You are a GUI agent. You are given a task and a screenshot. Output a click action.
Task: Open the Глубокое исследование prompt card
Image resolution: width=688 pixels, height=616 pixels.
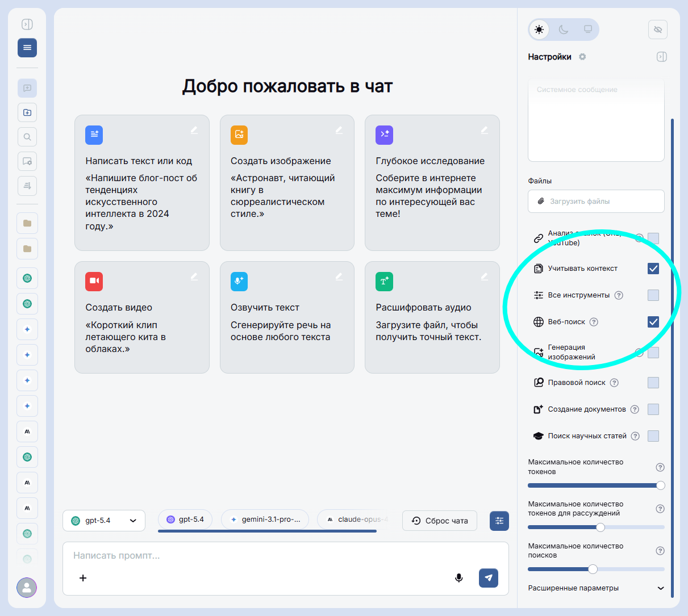pos(432,183)
